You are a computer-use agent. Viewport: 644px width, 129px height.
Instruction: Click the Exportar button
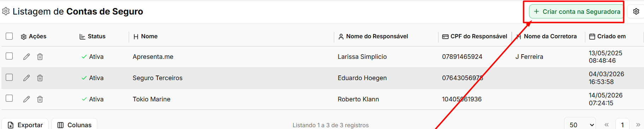coord(25,124)
